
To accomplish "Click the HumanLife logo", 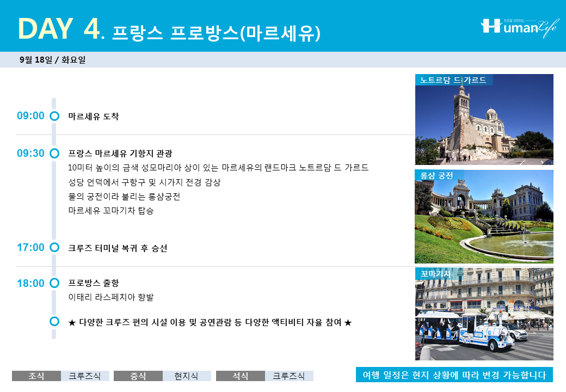I will coord(519,27).
